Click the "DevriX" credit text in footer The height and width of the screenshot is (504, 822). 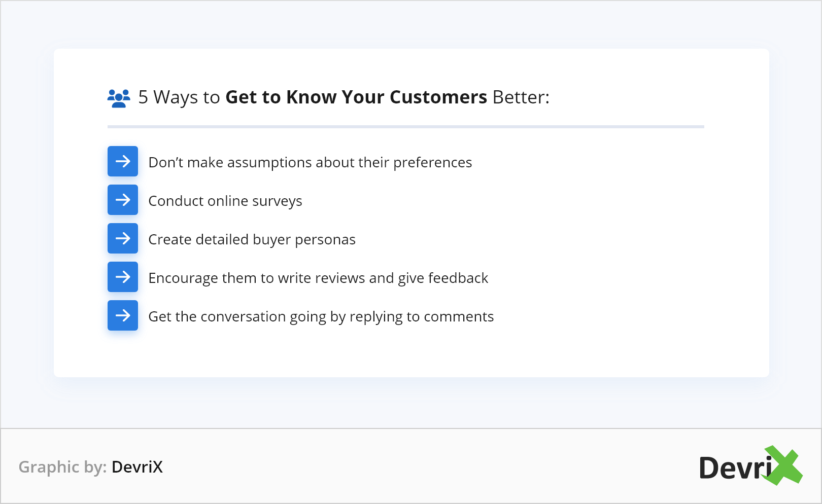(137, 467)
